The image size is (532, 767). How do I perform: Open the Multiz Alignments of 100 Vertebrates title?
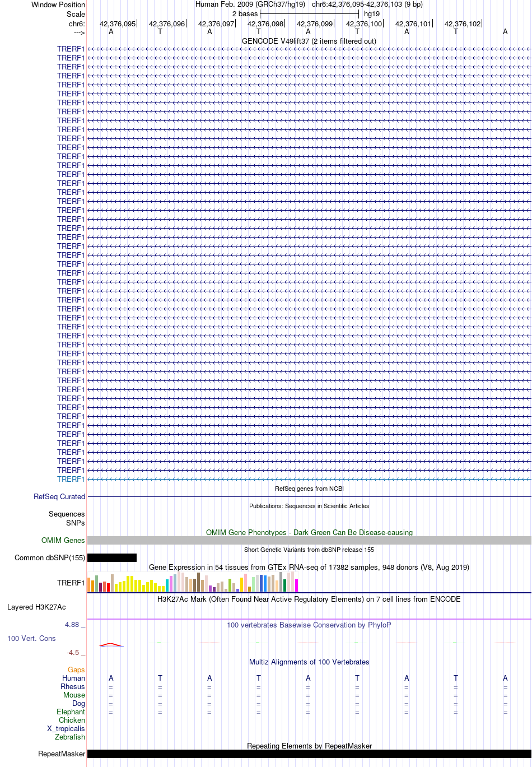pyautogui.click(x=309, y=662)
